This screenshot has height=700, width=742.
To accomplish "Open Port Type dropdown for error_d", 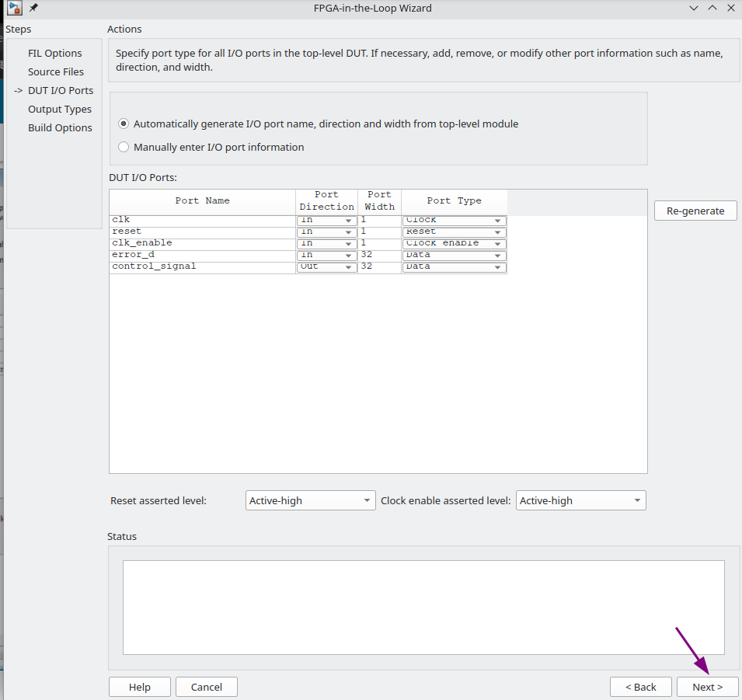I will (x=455, y=255).
